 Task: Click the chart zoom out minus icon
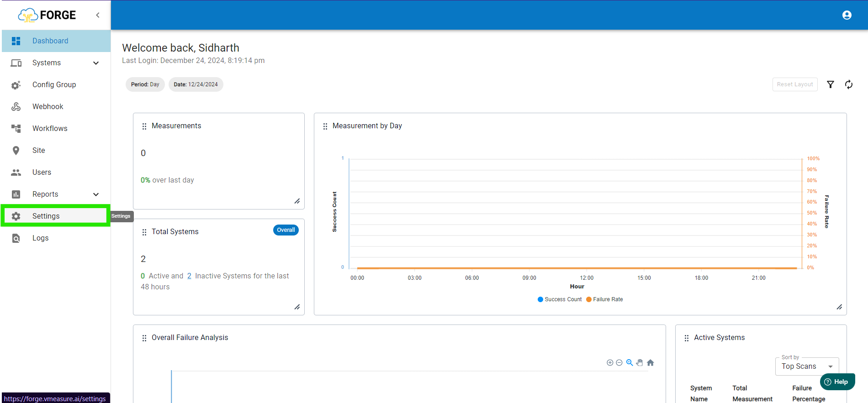coord(619,363)
